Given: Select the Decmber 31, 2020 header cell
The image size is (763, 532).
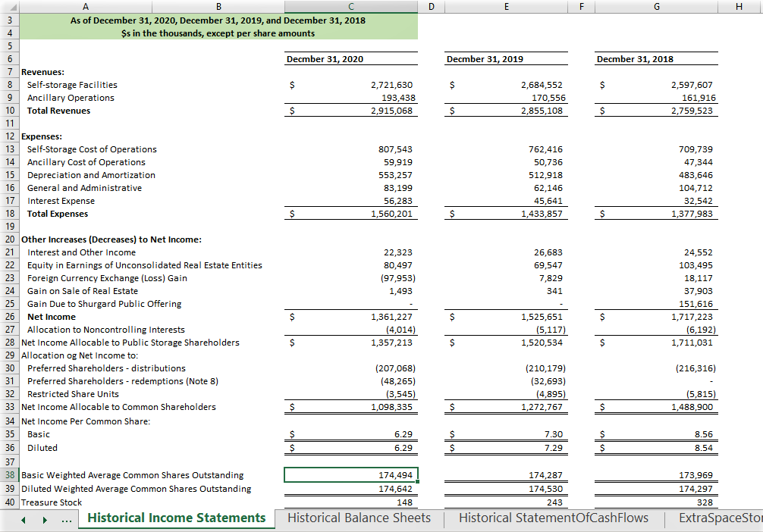Looking at the screenshot, I should [350, 58].
